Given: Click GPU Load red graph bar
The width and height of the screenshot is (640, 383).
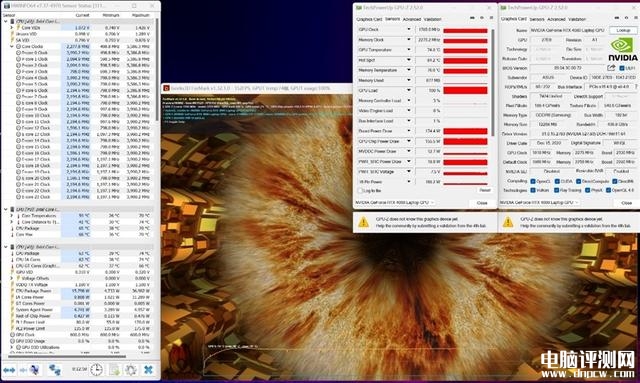Looking at the screenshot, I should (465, 90).
